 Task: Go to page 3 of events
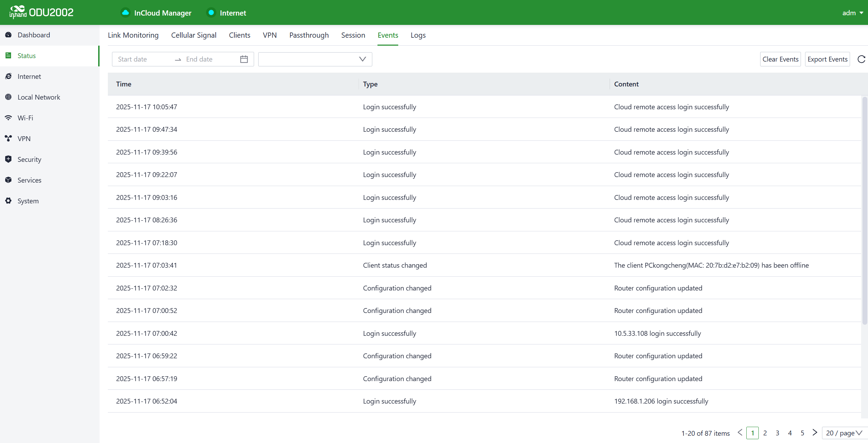point(777,433)
